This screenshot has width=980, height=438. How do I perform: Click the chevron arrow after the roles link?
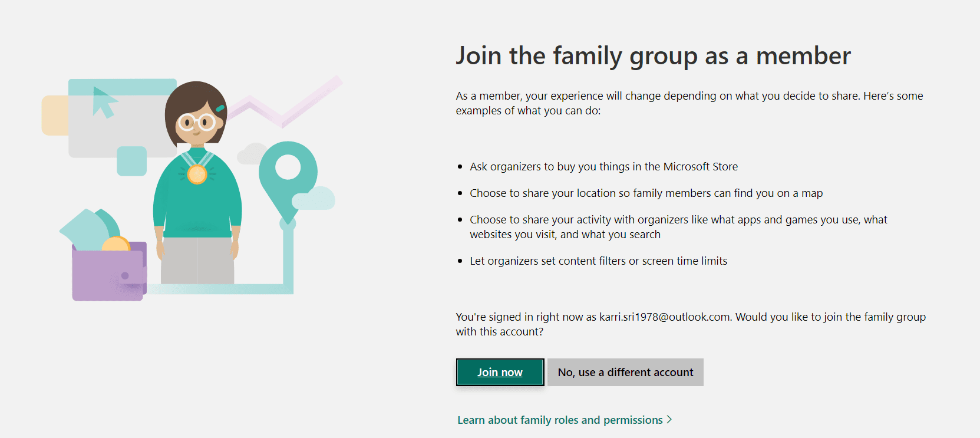pyautogui.click(x=669, y=420)
